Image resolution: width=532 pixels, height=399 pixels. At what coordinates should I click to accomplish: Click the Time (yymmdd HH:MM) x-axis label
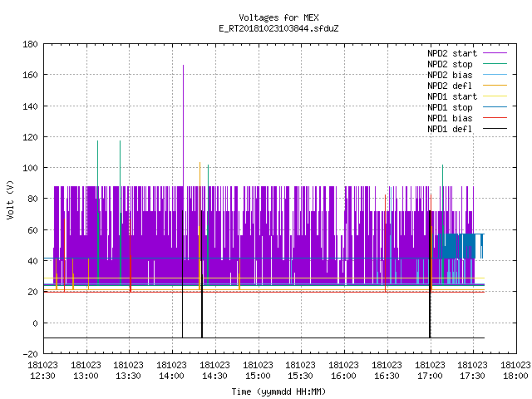tap(278, 392)
